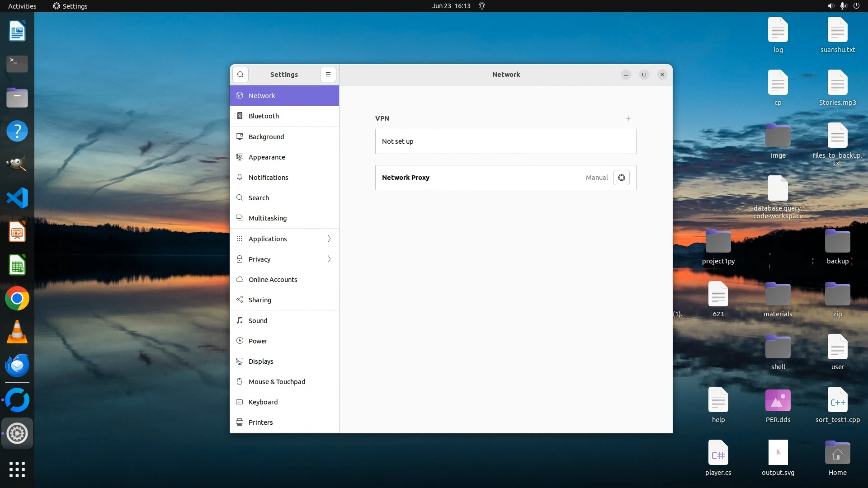868x488 pixels.
Task: Open the Sound settings panel
Action: click(258, 321)
